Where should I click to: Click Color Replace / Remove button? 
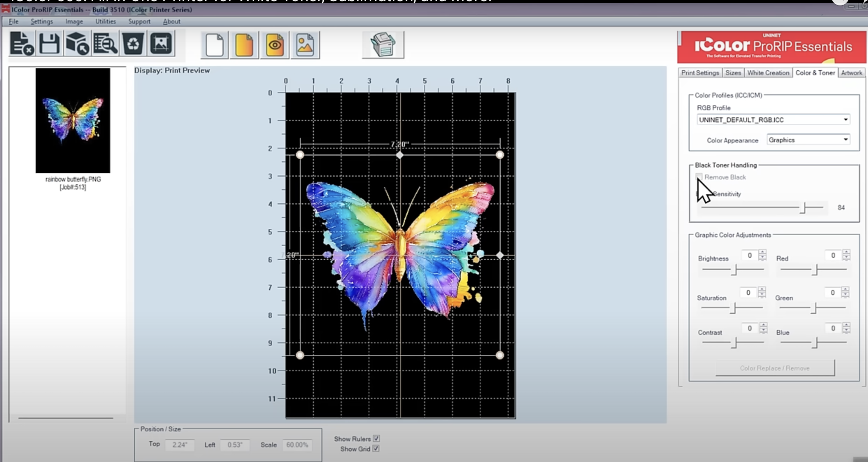pos(774,368)
